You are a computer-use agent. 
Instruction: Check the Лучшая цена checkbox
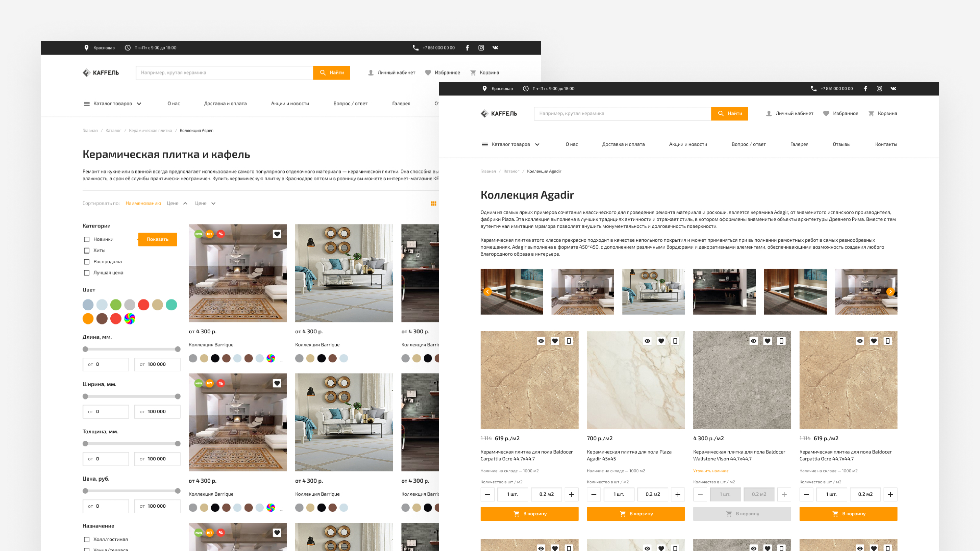click(87, 273)
